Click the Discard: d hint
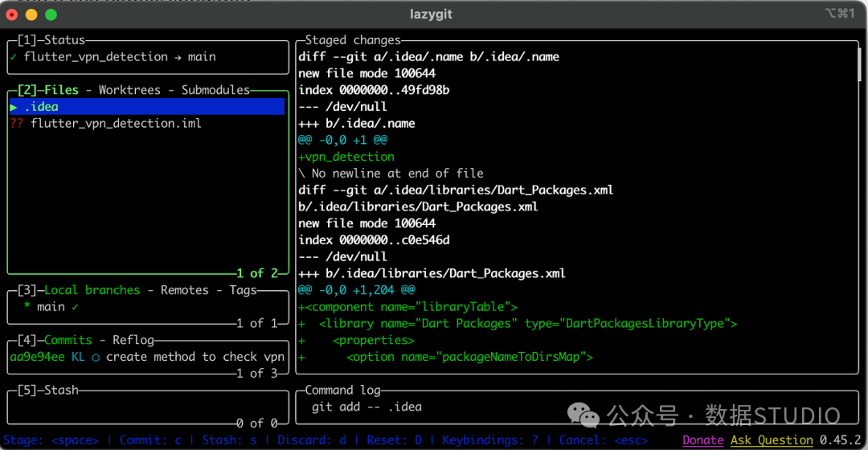Screen dimensions: 868x450 pyautogui.click(x=312, y=440)
